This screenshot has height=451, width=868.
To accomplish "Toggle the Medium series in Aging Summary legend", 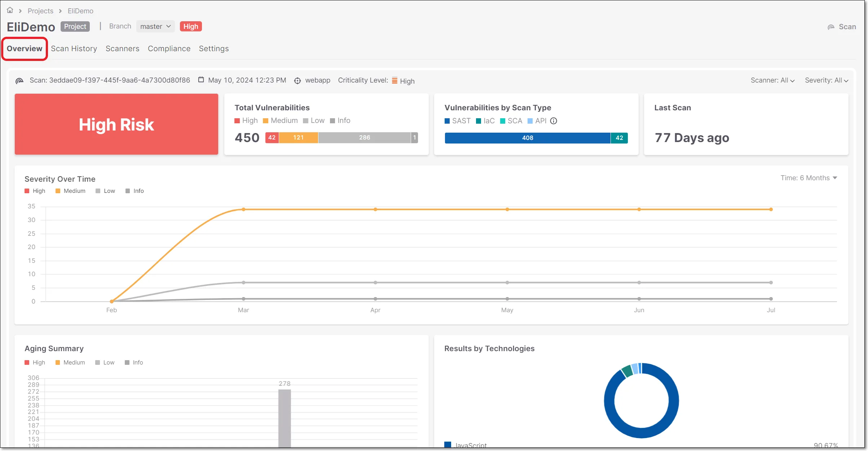I will click(x=71, y=362).
